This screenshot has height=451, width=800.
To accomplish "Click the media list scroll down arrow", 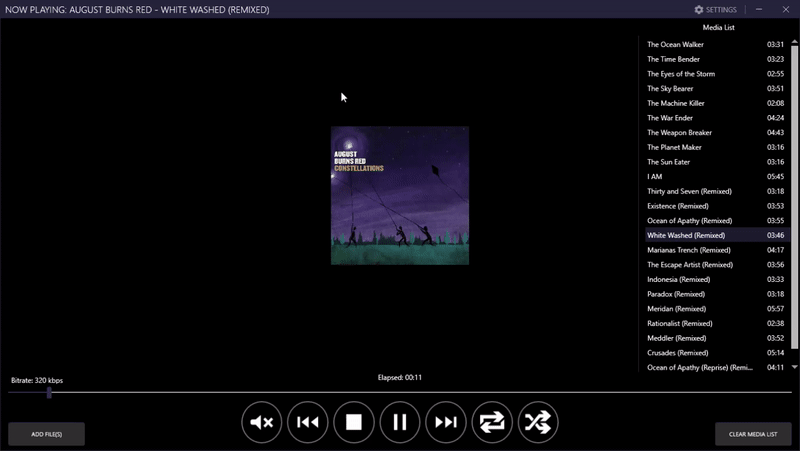I will pyautogui.click(x=794, y=367).
